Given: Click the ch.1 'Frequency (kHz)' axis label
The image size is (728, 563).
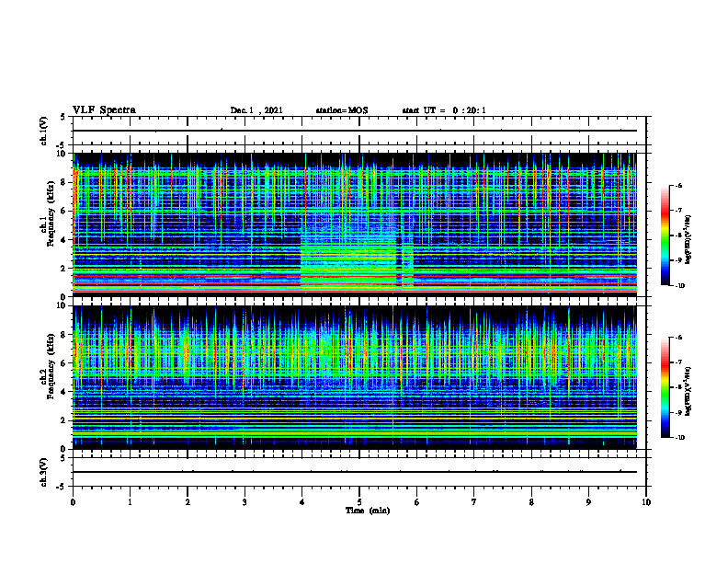Looking at the screenshot, I should coord(51,214).
